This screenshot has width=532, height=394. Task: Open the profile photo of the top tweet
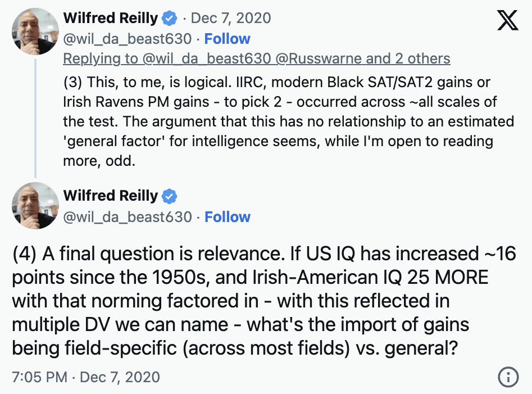[36, 31]
